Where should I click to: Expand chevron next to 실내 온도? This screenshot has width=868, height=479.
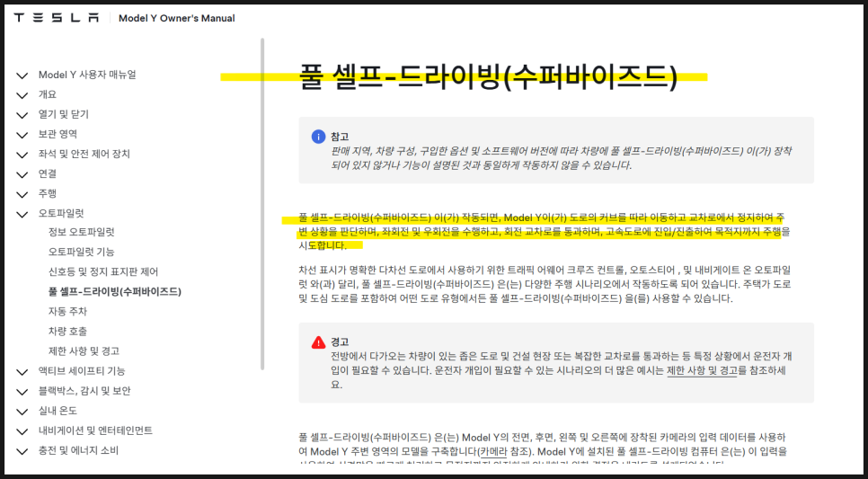click(22, 412)
